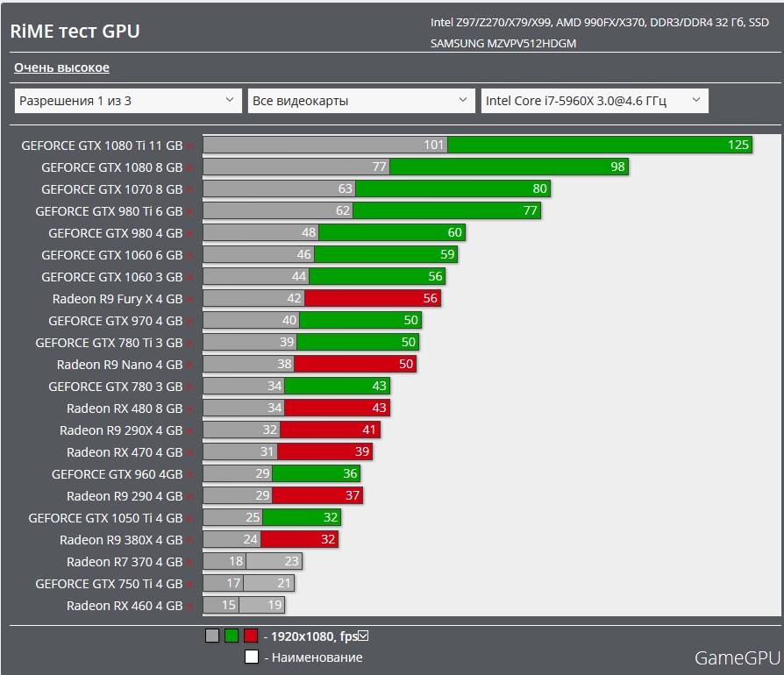The image size is (784, 675).
Task: Click the red X beside Radeon RX 460
Action: click(189, 607)
